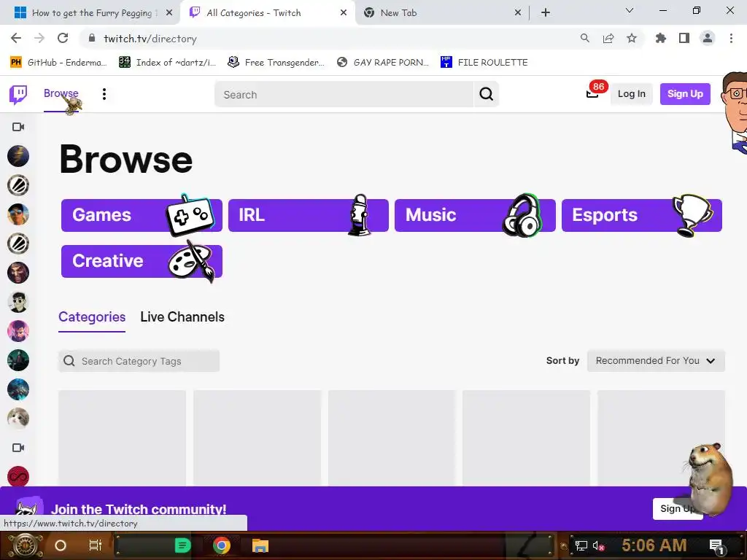Open the GitHub - Enderma bookmark
Screen dimensions: 747x560
[58, 63]
